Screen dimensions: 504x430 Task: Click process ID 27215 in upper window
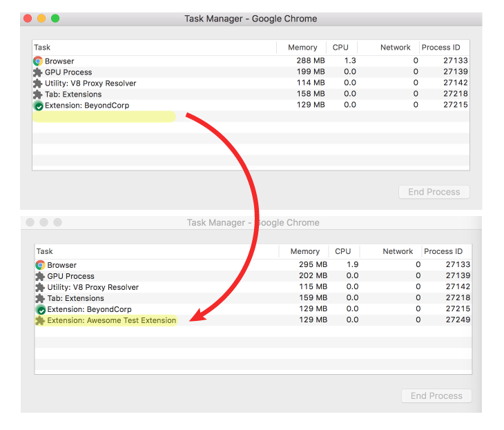(456, 105)
